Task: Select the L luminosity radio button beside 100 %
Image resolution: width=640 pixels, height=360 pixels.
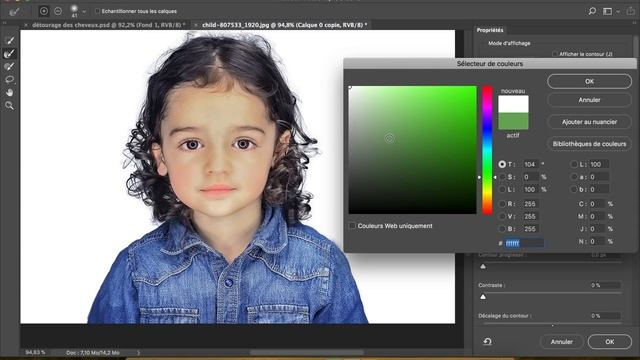Action: (502, 189)
